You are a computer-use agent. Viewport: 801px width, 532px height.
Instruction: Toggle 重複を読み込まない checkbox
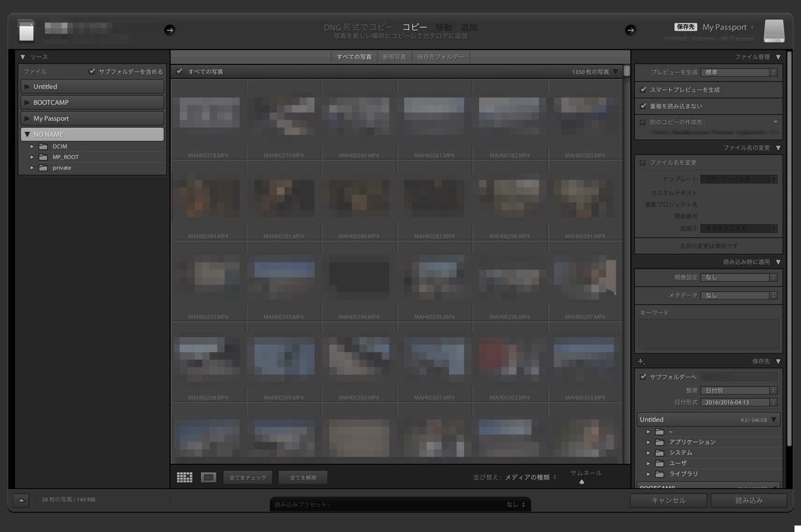(x=643, y=106)
